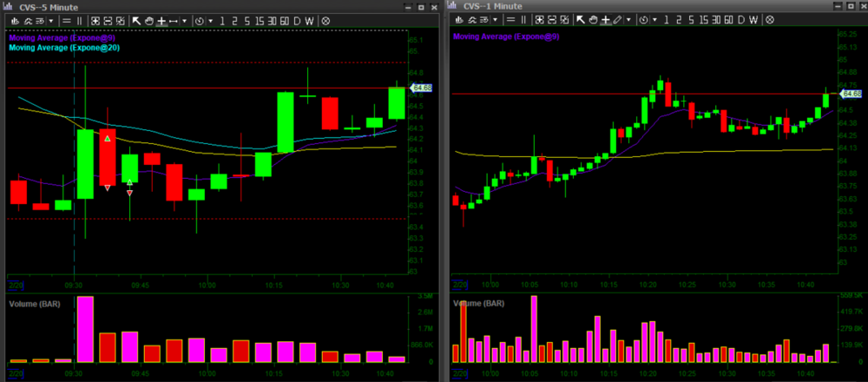Select the arrow pointer tool in 5 Minute chart
The height and width of the screenshot is (382, 868).
[x=137, y=20]
